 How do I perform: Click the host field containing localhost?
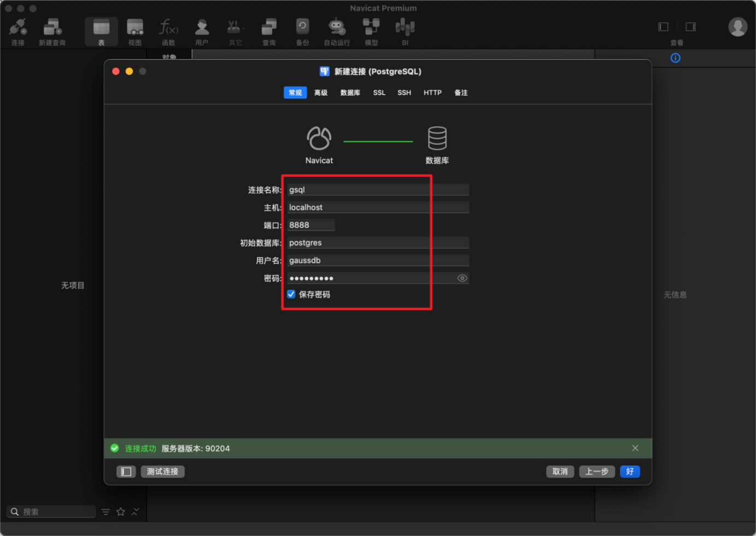[x=378, y=207]
